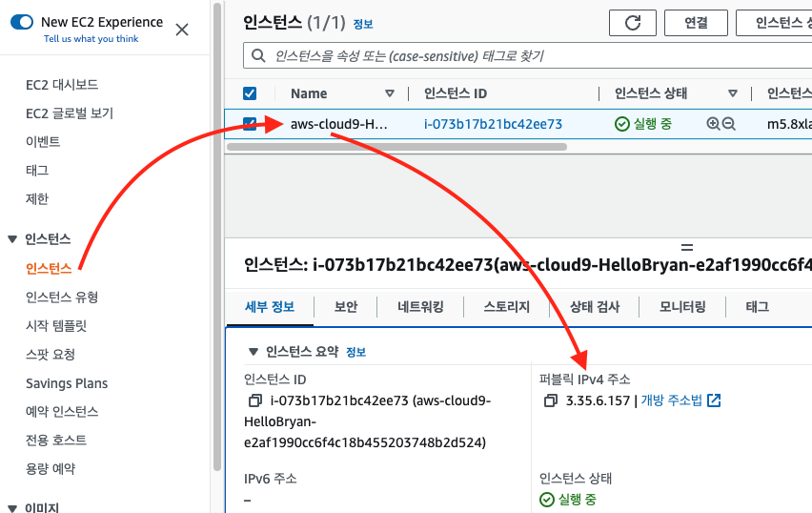Viewport: 812px width, 513px height.
Task: Refresh the instances list
Action: point(632,23)
